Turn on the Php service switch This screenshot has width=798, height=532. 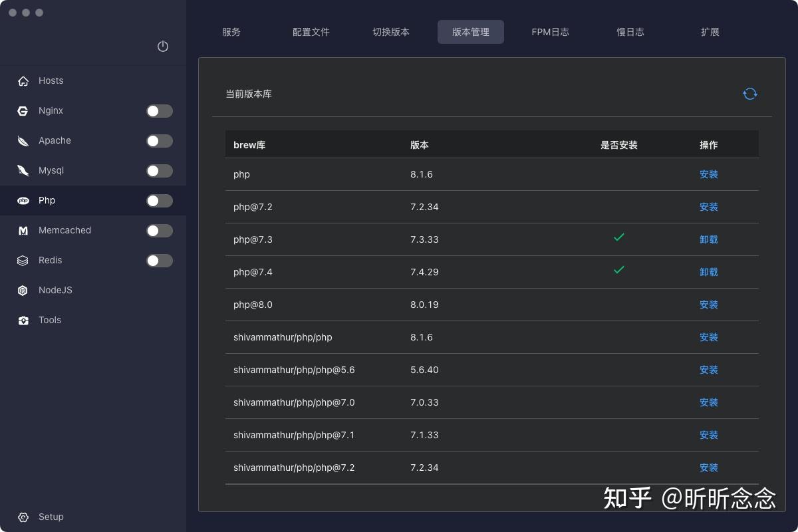(160, 200)
